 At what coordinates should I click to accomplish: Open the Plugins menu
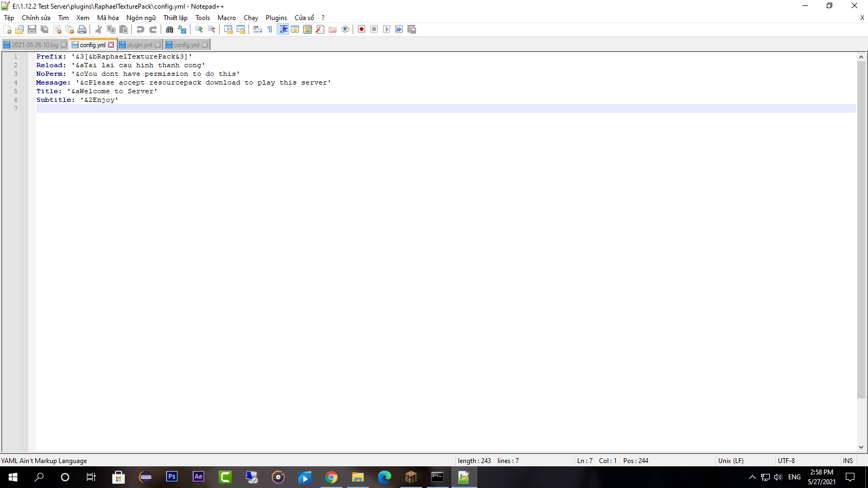276,18
